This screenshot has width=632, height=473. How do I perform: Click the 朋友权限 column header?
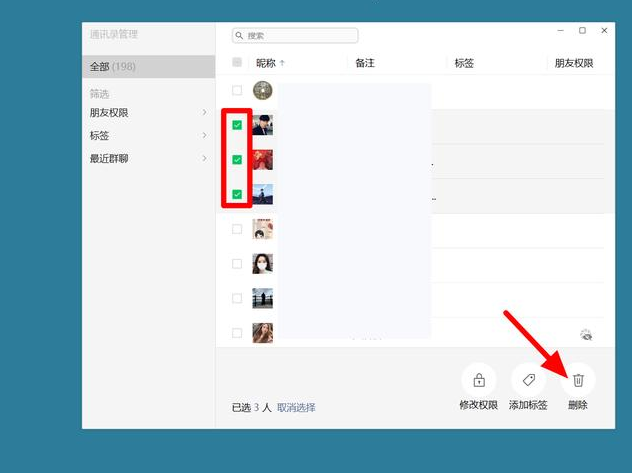(x=574, y=63)
